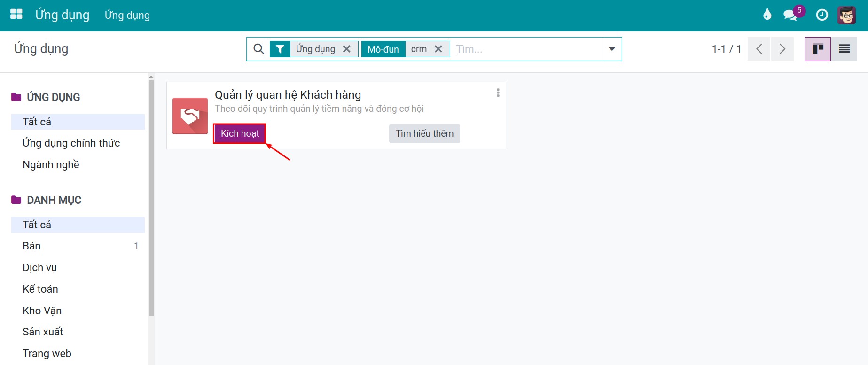
Task: Open the Quản lý quan hệ Khách hàng title
Action: [288, 95]
